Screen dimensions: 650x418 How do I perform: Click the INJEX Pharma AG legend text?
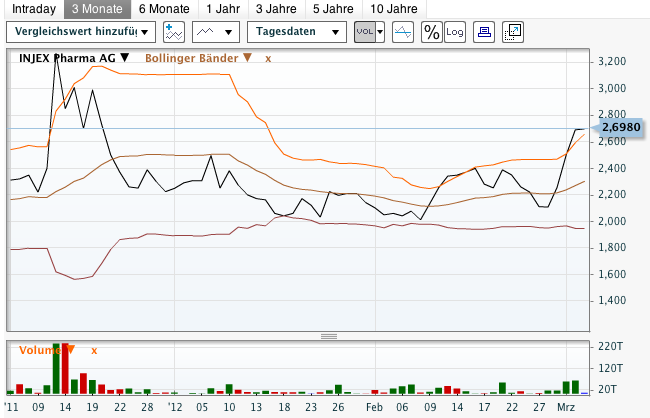[67, 58]
